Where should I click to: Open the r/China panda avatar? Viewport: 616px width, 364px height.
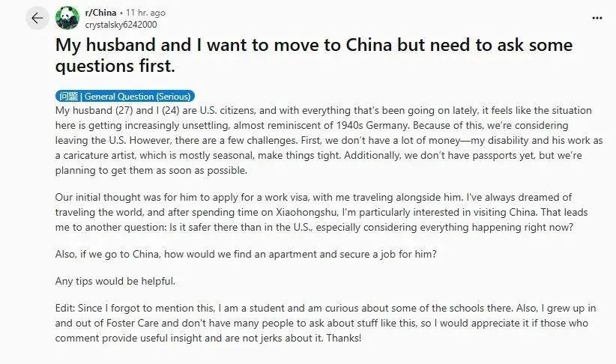[x=67, y=18]
